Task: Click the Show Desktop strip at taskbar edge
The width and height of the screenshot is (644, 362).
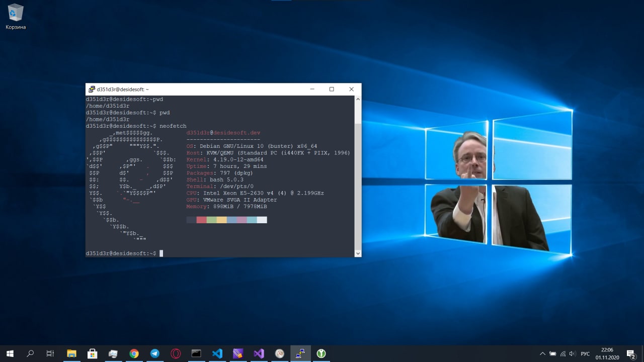Action: (642, 353)
